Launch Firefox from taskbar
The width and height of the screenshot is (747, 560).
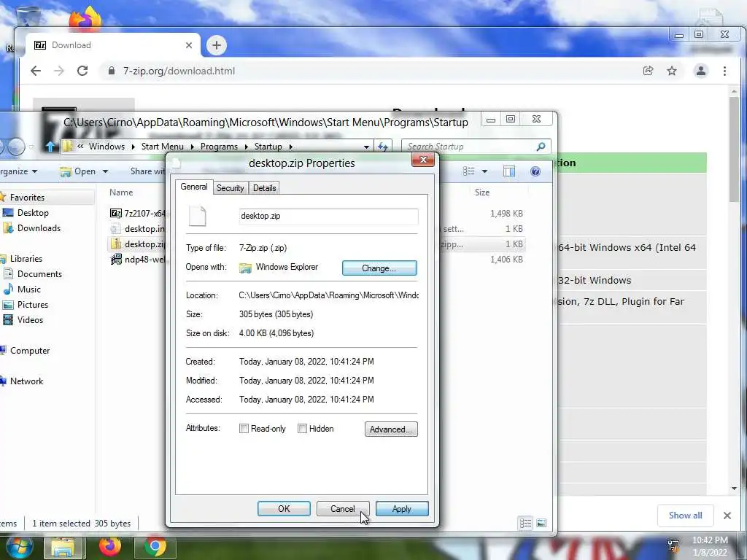pyautogui.click(x=110, y=547)
